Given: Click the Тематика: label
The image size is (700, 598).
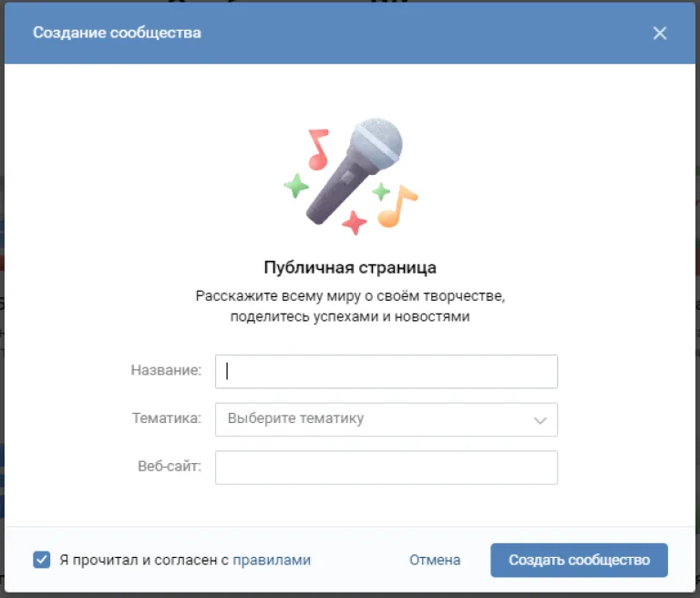Looking at the screenshot, I should [x=167, y=418].
